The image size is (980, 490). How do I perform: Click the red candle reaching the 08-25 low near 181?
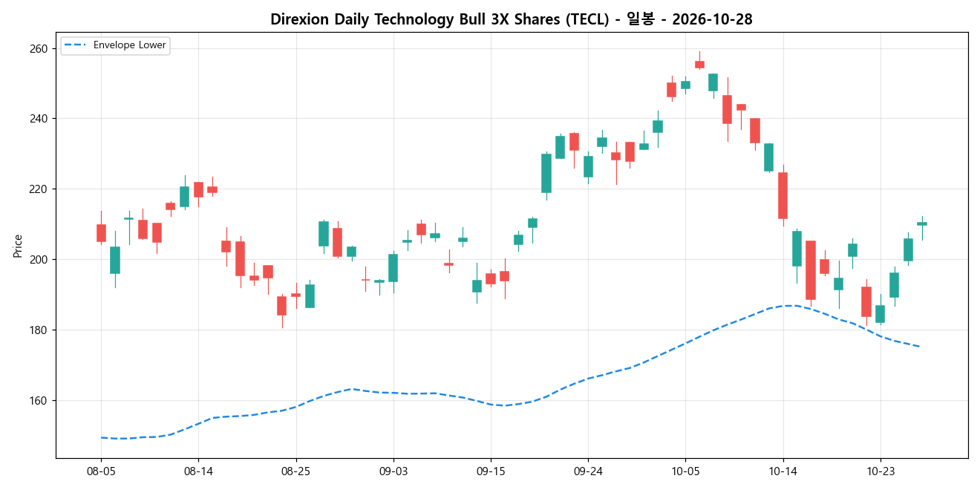281,306
